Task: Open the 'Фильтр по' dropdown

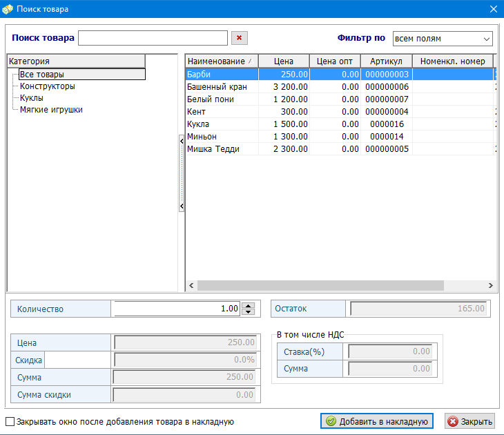Action: point(443,39)
